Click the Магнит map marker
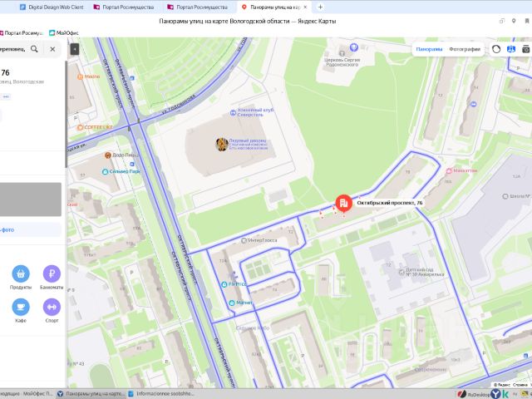 tap(232, 303)
